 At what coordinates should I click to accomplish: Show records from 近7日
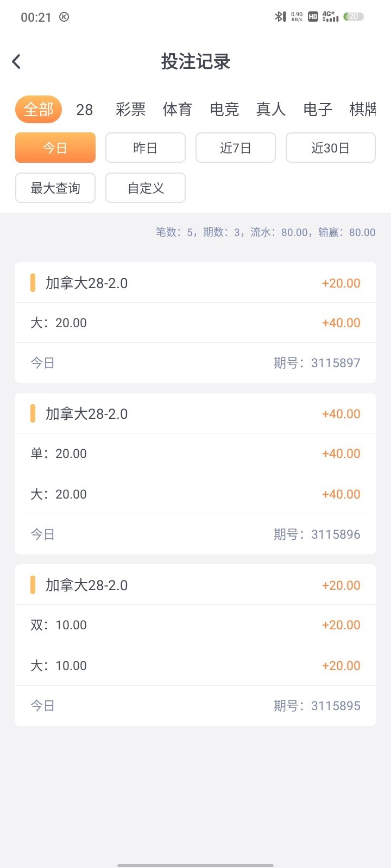click(x=236, y=148)
